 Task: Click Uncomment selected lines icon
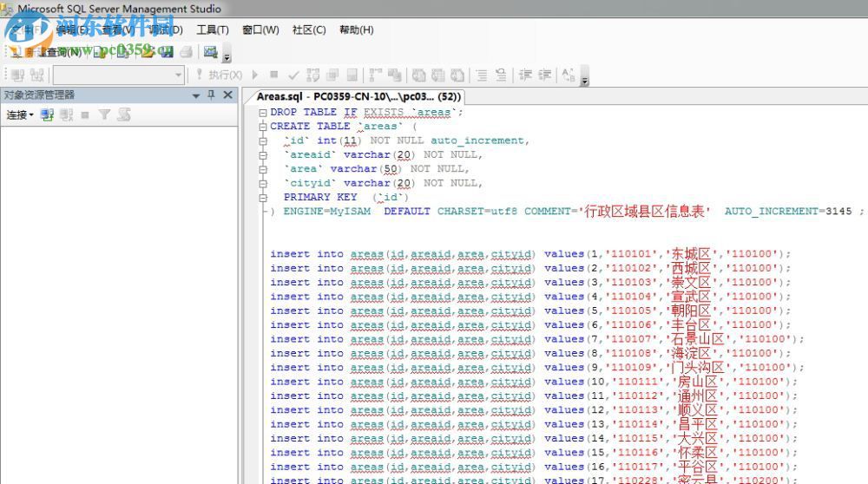point(501,75)
